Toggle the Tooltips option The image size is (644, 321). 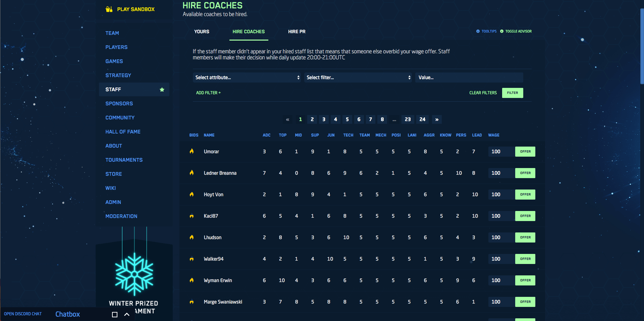pos(486,31)
